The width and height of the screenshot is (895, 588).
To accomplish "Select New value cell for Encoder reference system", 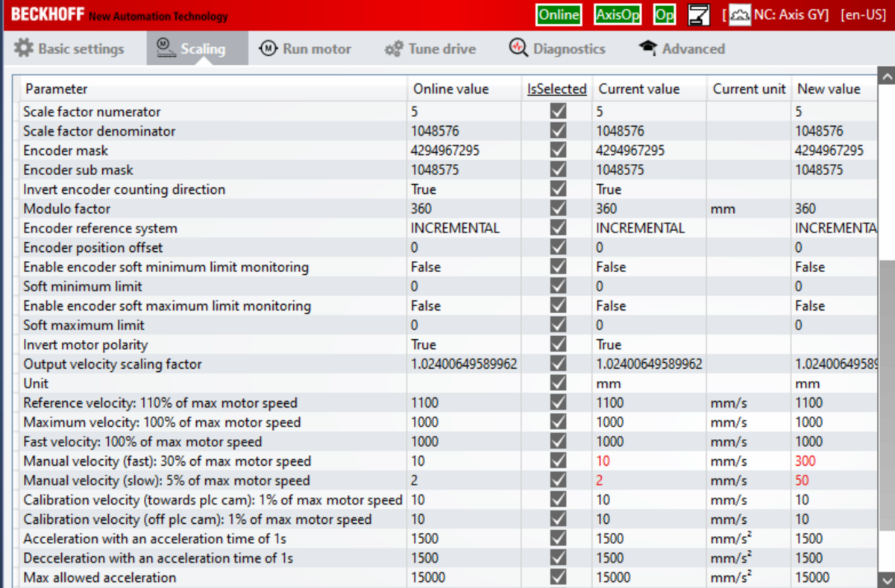I will tap(832, 228).
